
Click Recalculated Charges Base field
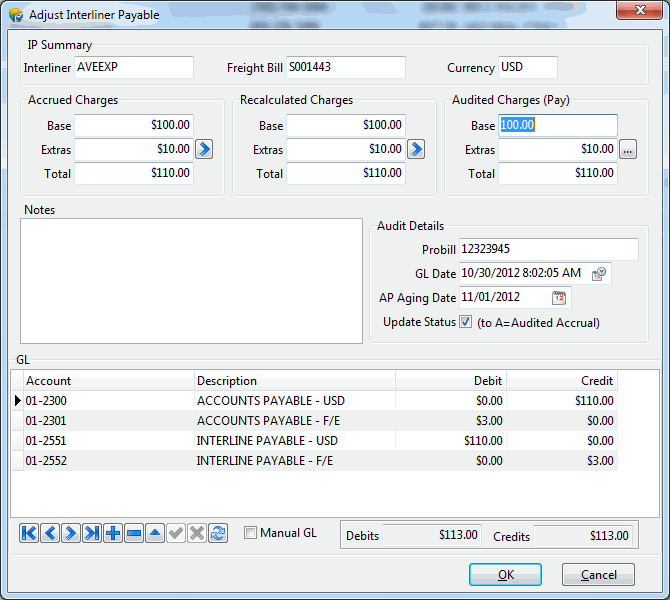pyautogui.click(x=346, y=125)
